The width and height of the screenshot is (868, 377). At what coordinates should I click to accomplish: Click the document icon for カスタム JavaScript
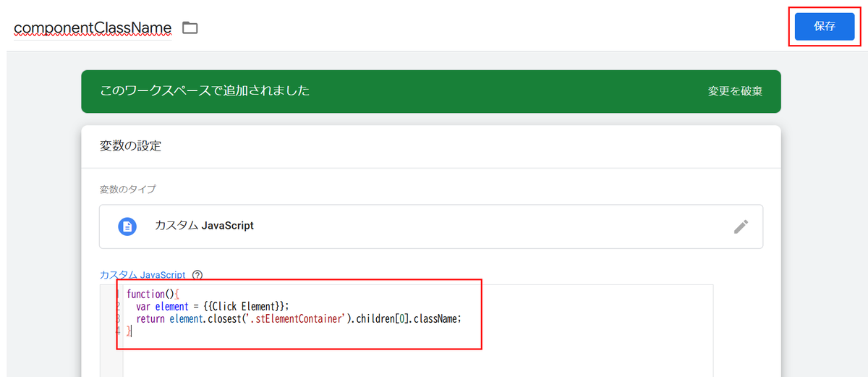[127, 226]
